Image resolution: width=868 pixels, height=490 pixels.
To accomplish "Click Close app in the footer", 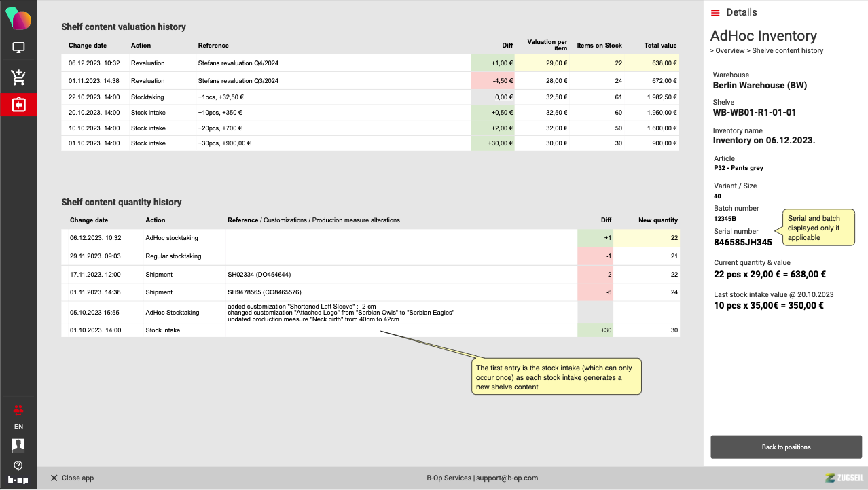I will (72, 478).
